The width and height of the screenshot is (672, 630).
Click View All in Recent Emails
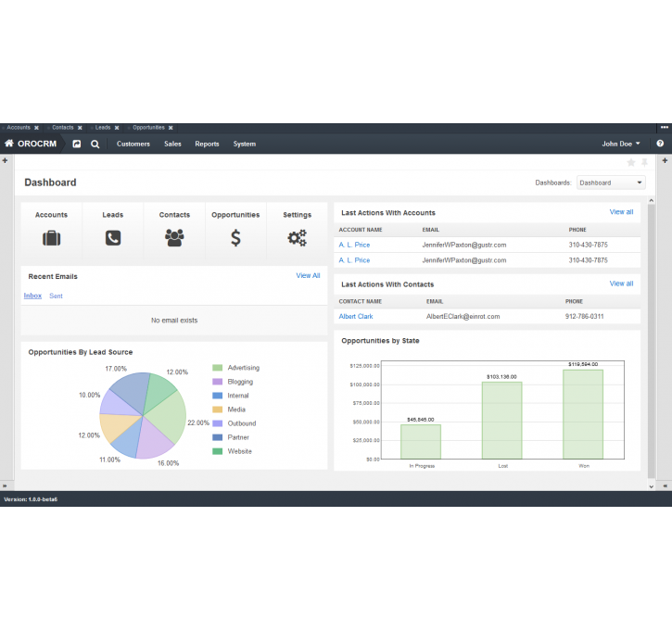point(308,275)
